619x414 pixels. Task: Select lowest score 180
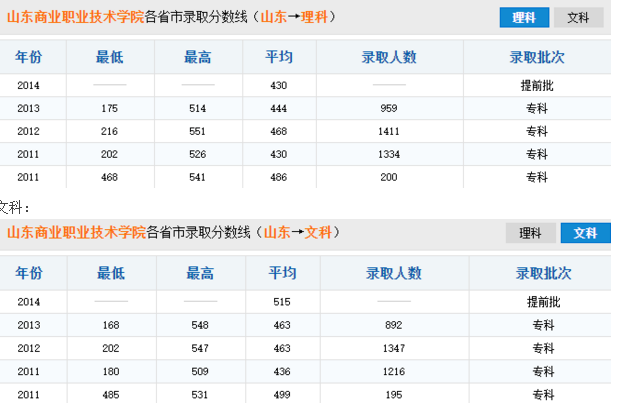click(111, 371)
